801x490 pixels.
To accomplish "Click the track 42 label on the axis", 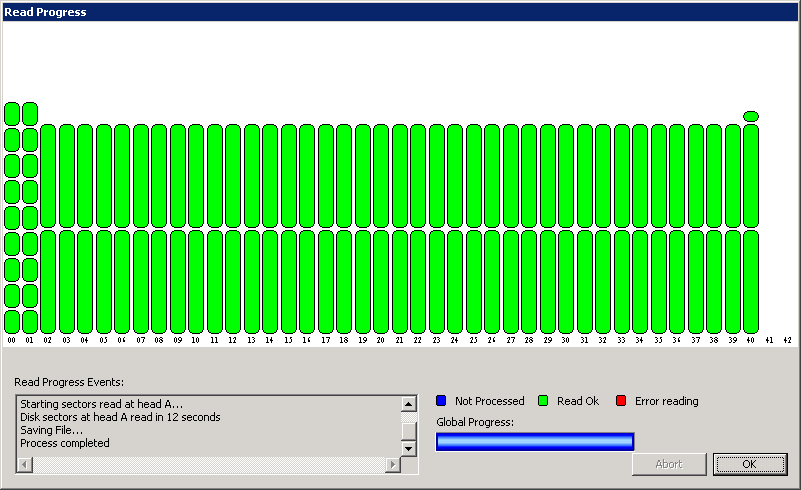I will click(787, 341).
